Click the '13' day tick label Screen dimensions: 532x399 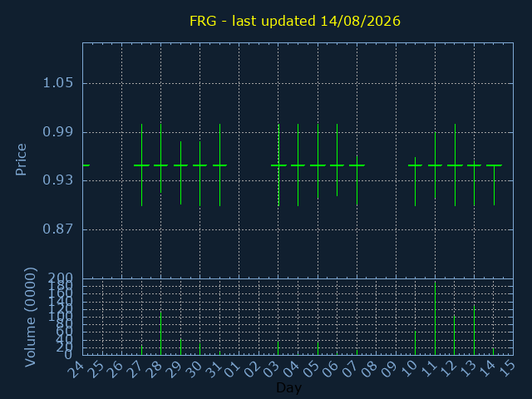click(x=467, y=369)
